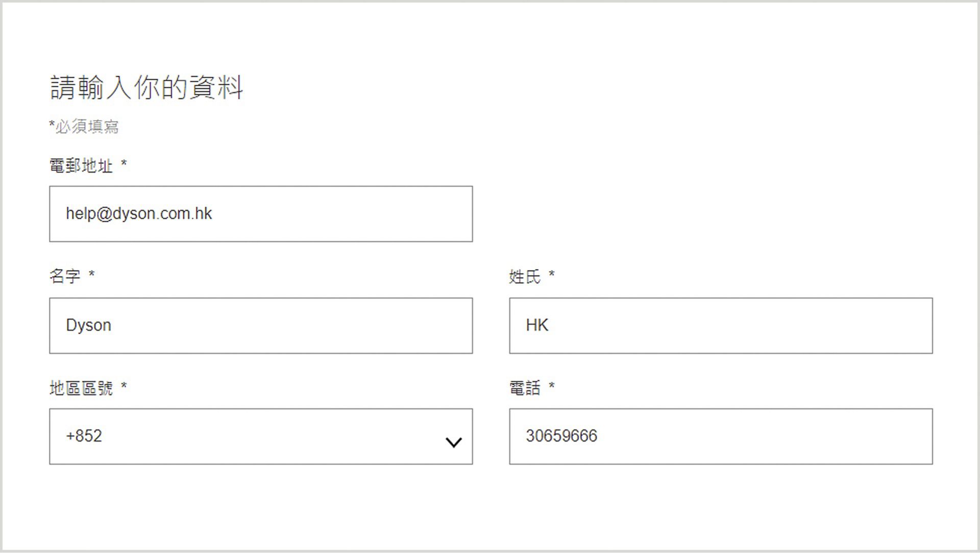
Task: Click the 地區區號 label
Action: tap(81, 389)
